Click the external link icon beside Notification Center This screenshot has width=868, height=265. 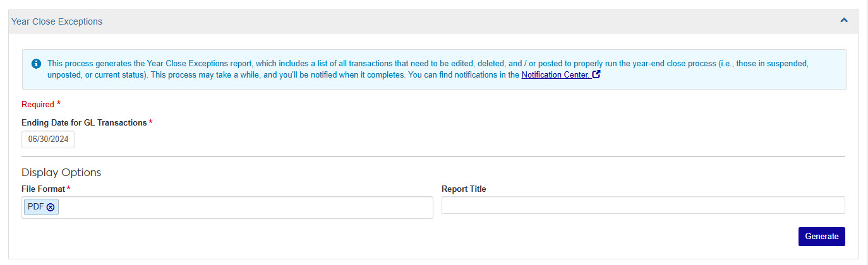[x=596, y=74]
